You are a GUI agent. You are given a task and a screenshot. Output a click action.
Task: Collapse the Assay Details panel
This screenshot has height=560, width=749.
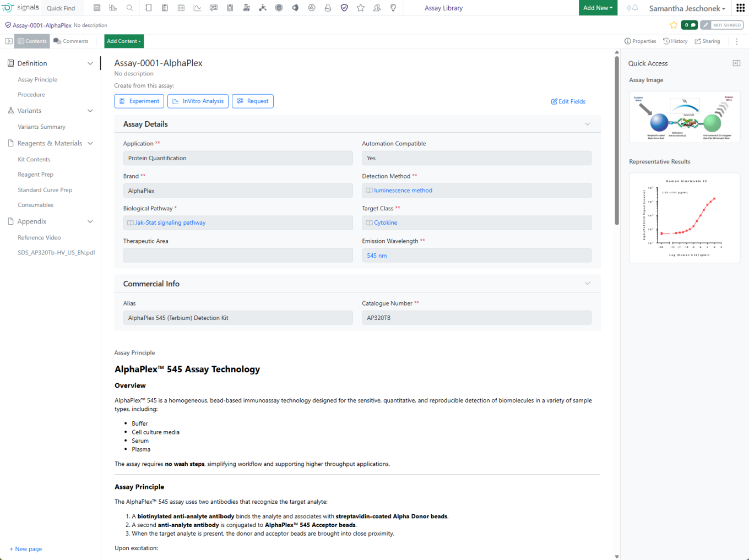point(588,124)
